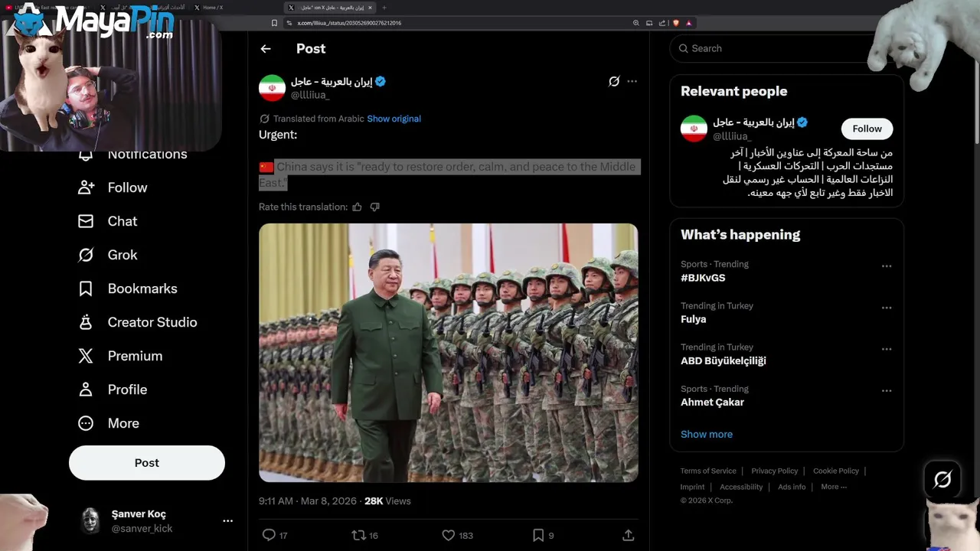The height and width of the screenshot is (551, 980).
Task: Open Premium in the sidebar
Action: pyautogui.click(x=120, y=356)
